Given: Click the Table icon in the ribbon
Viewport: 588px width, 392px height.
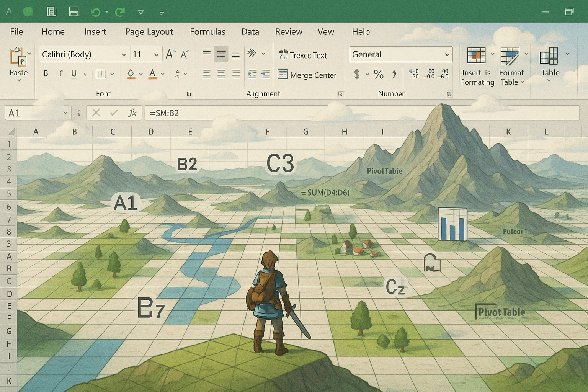Looking at the screenshot, I should [x=549, y=56].
